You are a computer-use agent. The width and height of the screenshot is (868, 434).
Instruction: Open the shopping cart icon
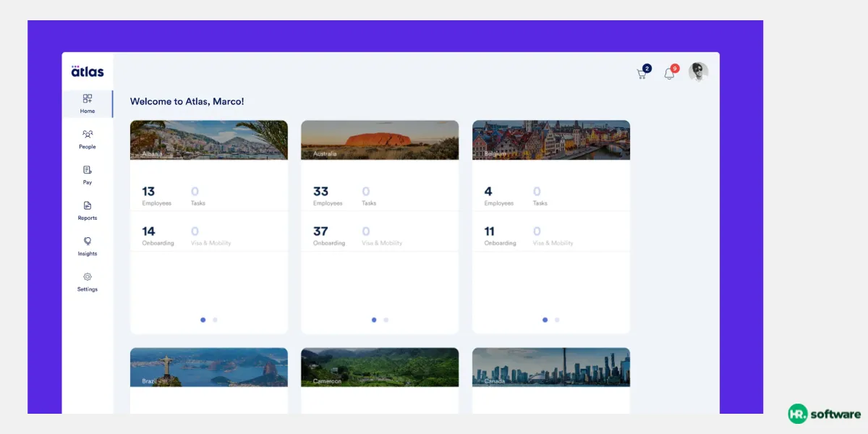coord(641,74)
